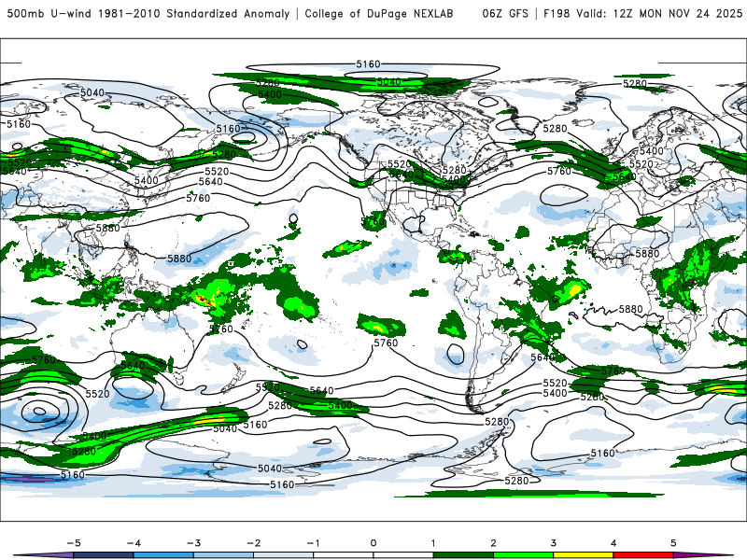Viewport: 747px width, 560px height.
Task: Click the "5880" contour label in the South Atlantic
Action: 631,309
